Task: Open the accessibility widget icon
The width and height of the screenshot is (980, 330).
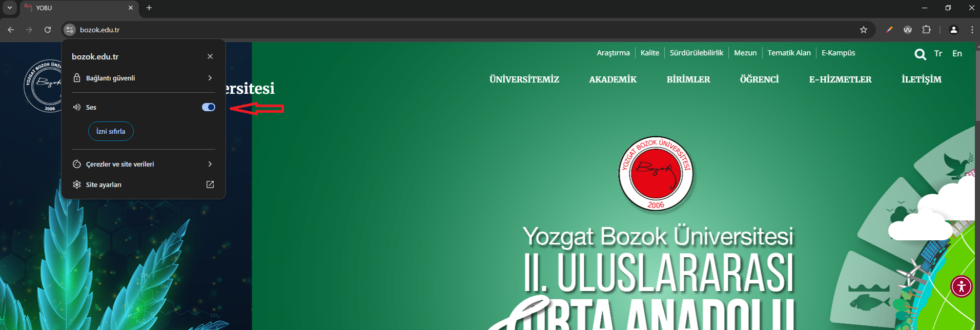Action: (x=961, y=286)
